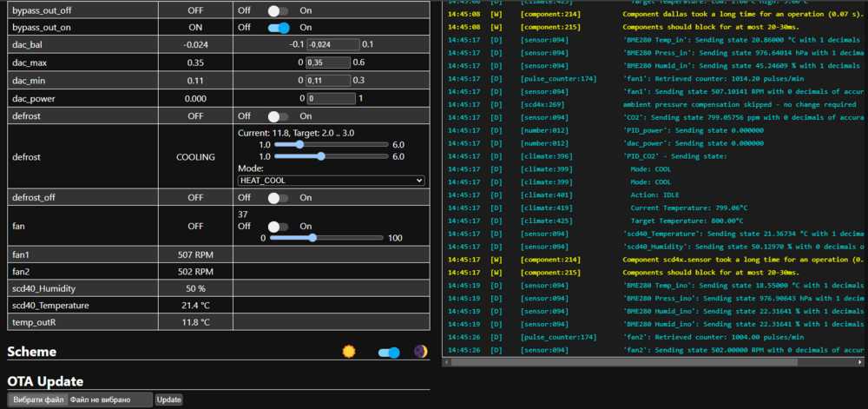This screenshot has height=409, width=868.
Task: Click the log panel horizontal scrollbar
Action: pos(624,361)
